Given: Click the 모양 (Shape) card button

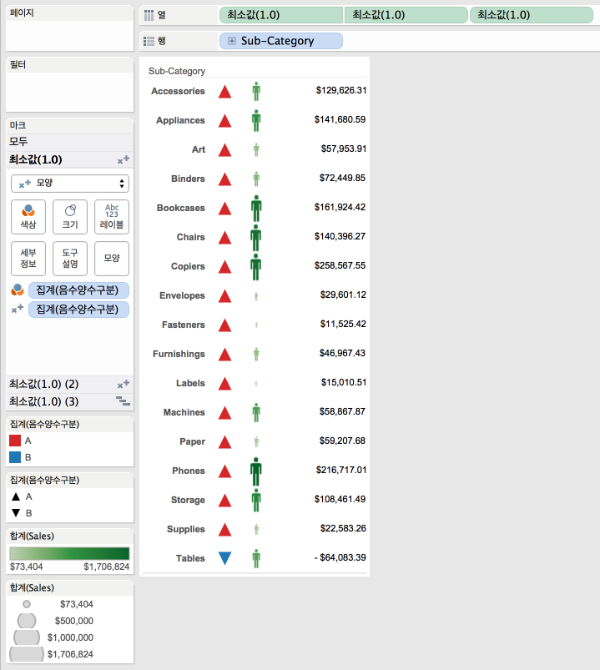Looking at the screenshot, I should 112,259.
